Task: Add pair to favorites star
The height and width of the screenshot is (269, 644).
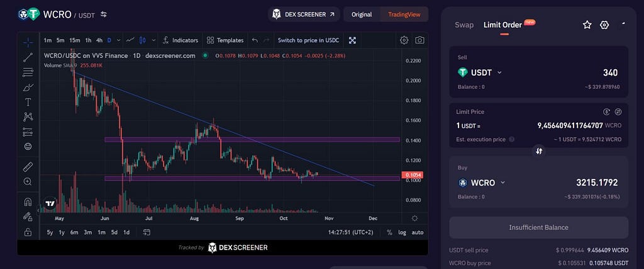Action: click(x=587, y=25)
